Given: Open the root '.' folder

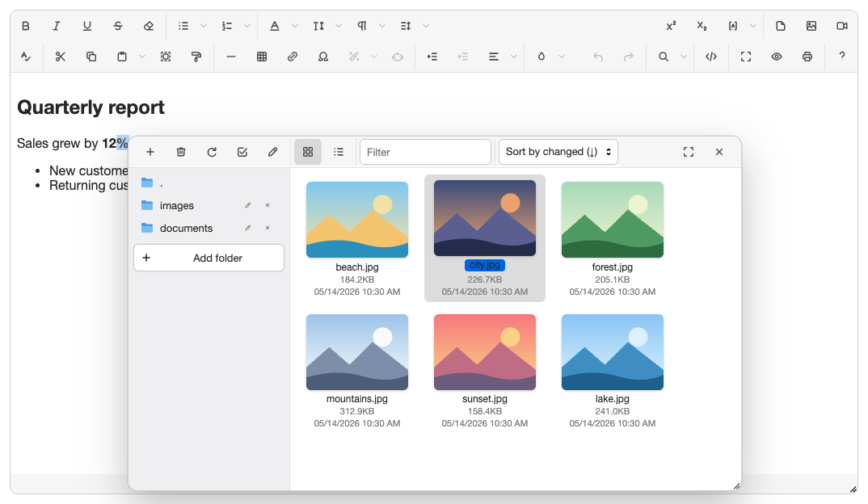Looking at the screenshot, I should 209,183.
